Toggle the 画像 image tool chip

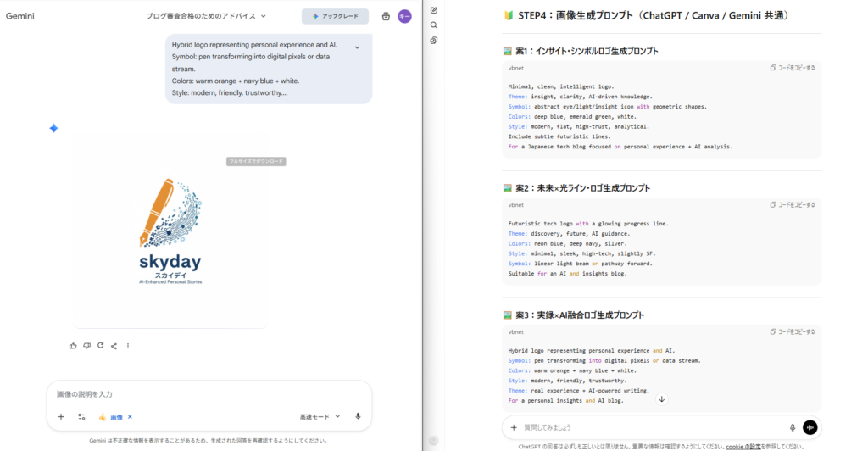pyautogui.click(x=111, y=417)
